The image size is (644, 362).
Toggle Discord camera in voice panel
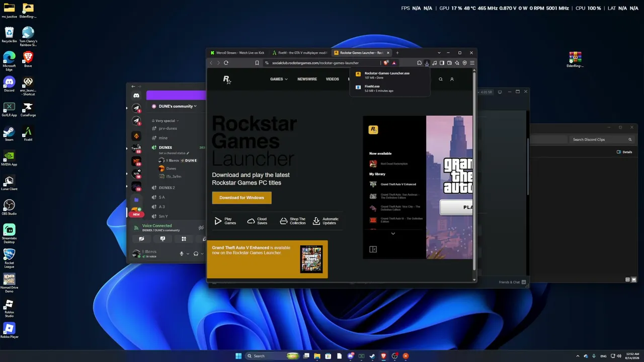(x=141, y=239)
